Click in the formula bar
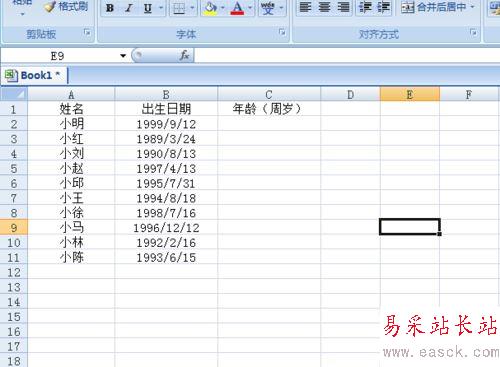500x367 pixels. (x=347, y=56)
